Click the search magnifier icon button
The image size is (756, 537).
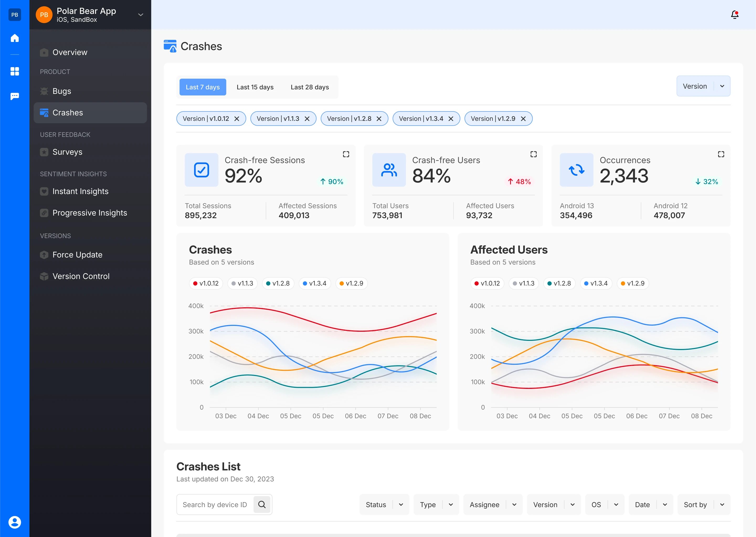tap(262, 504)
